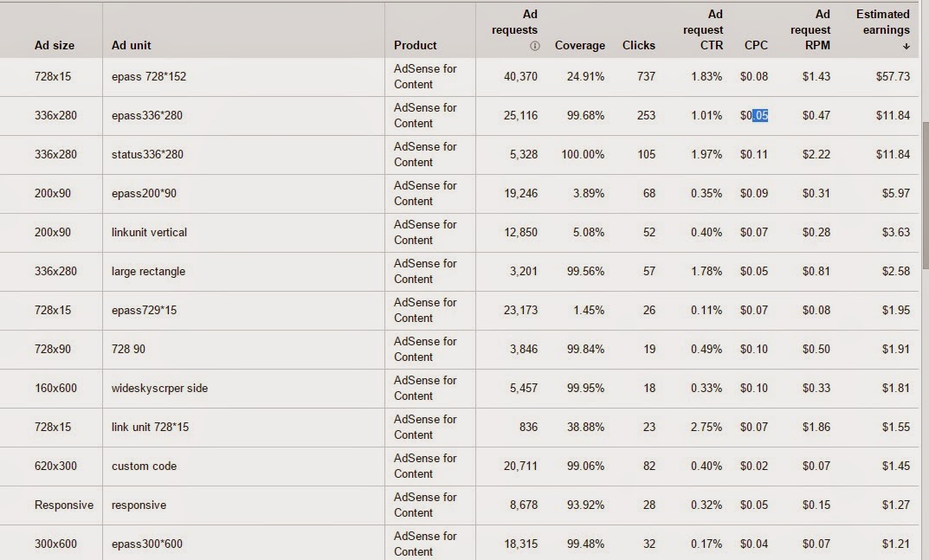Screen dimensions: 929x560
Task: Sort table by Ad unit column
Action: coord(131,46)
